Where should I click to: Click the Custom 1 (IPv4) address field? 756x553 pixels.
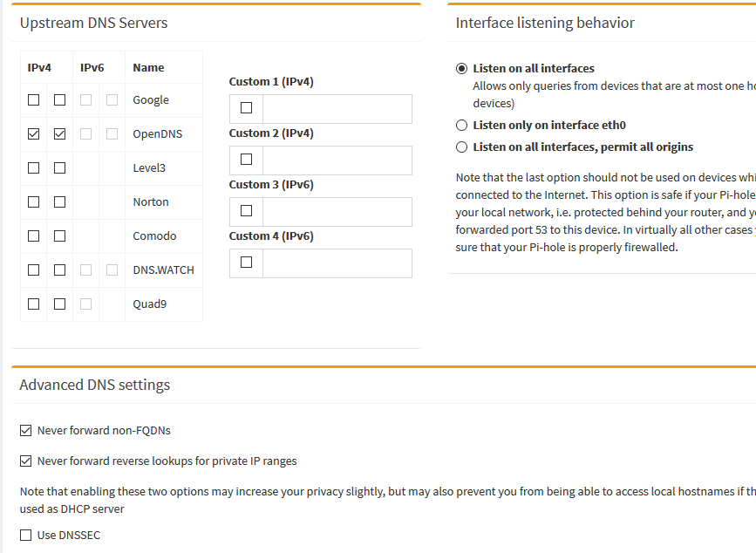[337, 109]
